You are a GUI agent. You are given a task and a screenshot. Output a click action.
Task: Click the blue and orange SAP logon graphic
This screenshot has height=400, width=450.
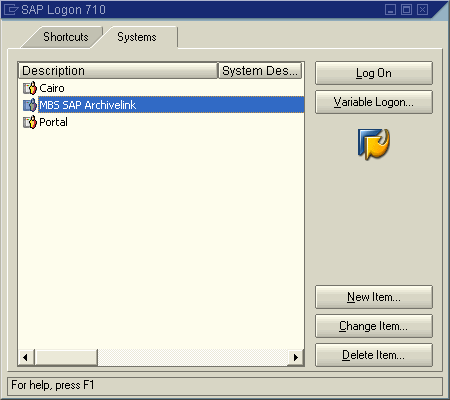coord(374,144)
